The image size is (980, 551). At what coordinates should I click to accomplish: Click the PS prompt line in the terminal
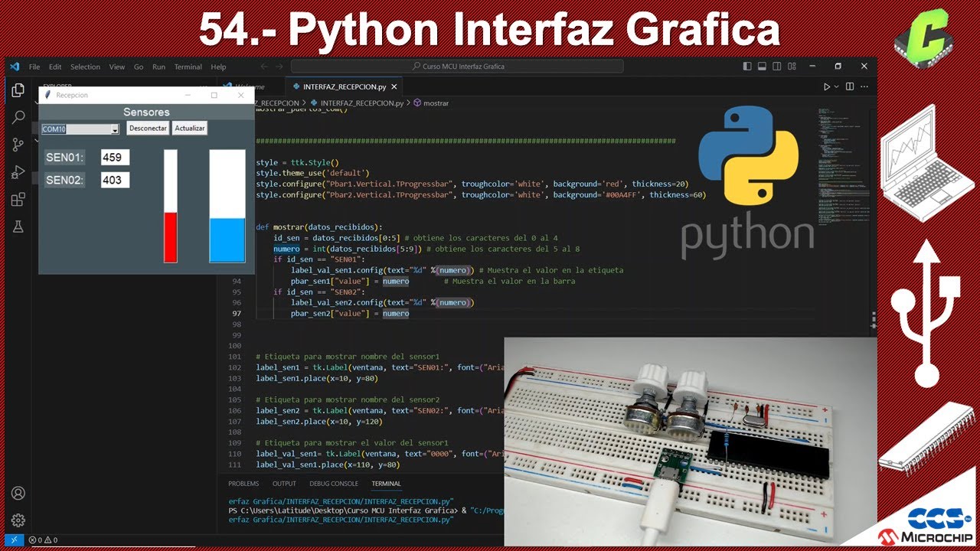[x=366, y=510]
